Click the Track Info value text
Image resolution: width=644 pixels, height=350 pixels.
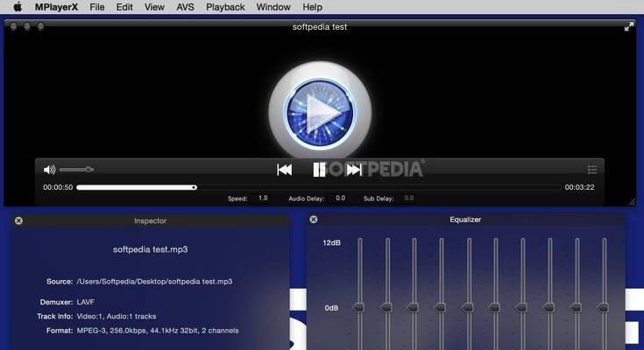pos(117,317)
